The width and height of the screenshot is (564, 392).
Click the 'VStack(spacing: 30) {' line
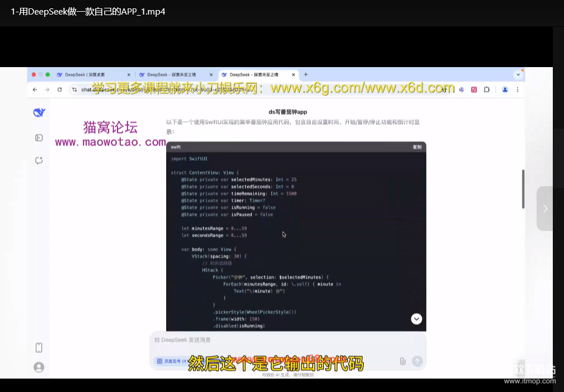(219, 257)
